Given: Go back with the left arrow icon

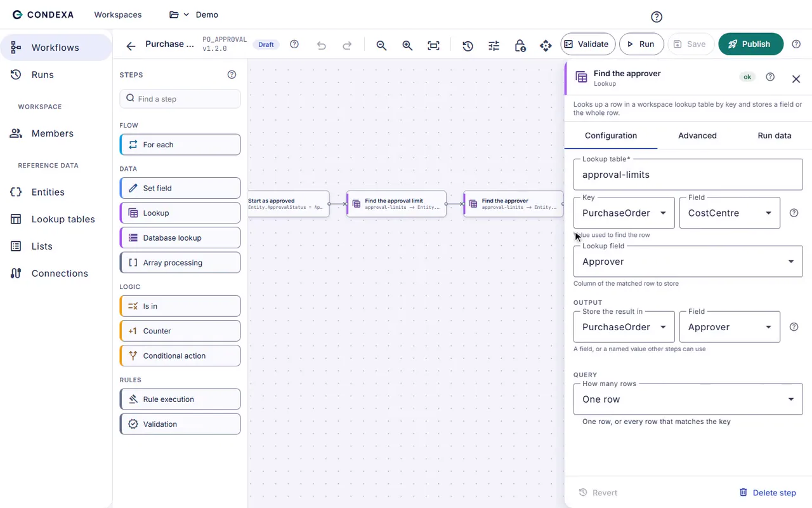Looking at the screenshot, I should coord(131,46).
